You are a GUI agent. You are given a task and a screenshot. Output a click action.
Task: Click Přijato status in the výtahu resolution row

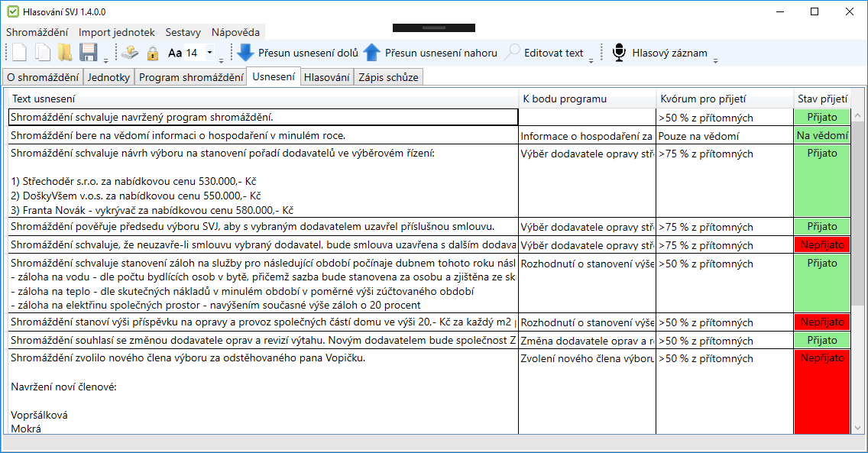tap(822, 340)
